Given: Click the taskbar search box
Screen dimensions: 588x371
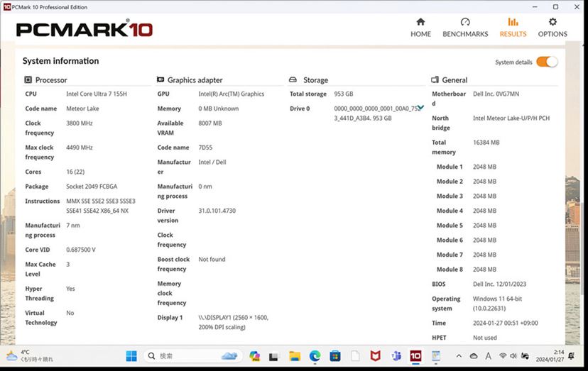Looking at the screenshot, I should click(192, 356).
